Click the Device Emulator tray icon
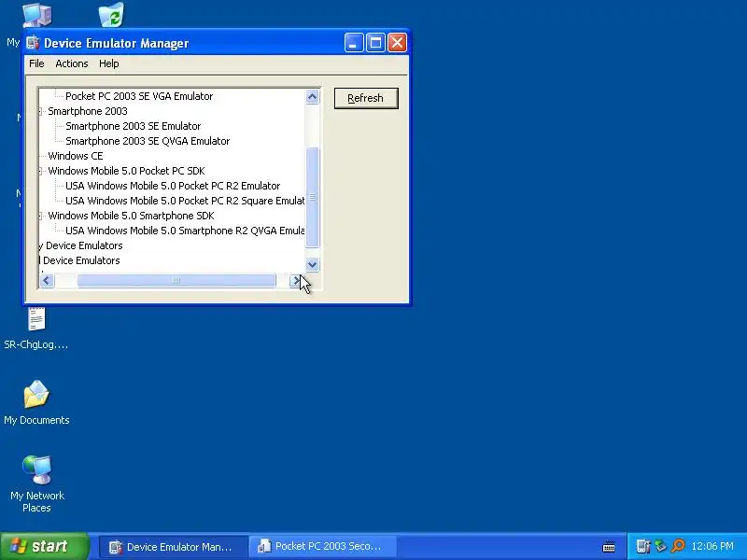This screenshot has height=560, width=747. click(643, 546)
